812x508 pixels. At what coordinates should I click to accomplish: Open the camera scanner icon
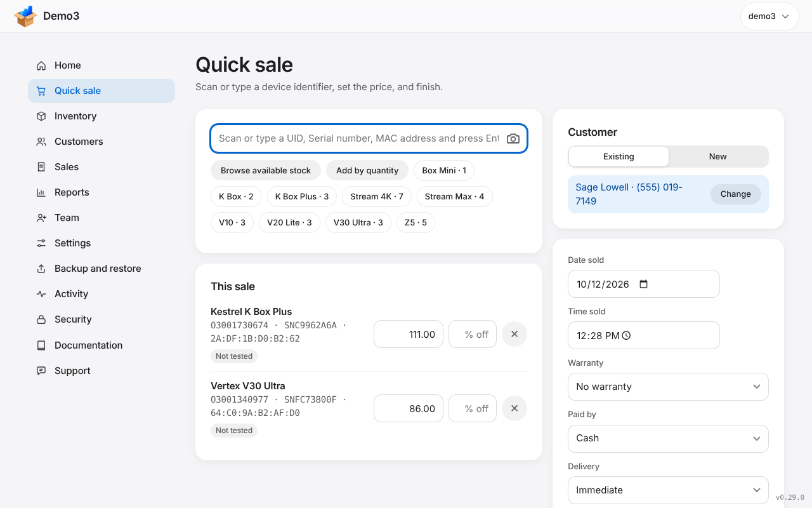tap(513, 138)
